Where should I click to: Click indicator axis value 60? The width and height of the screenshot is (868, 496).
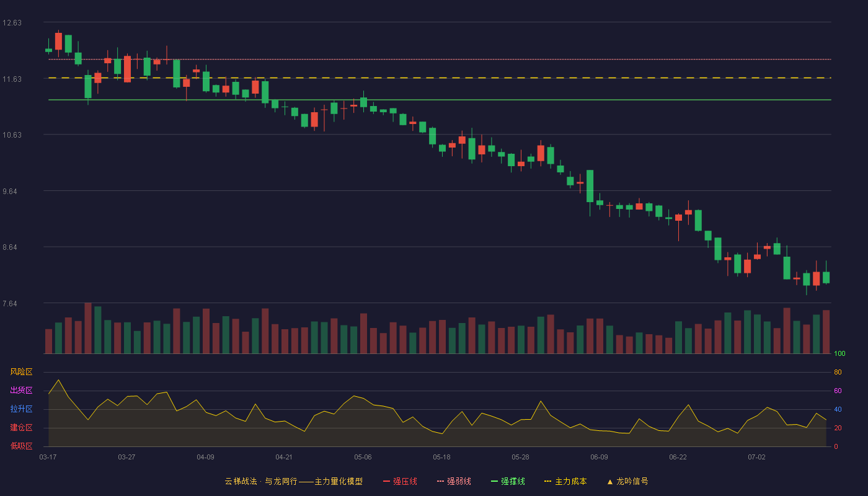point(838,391)
